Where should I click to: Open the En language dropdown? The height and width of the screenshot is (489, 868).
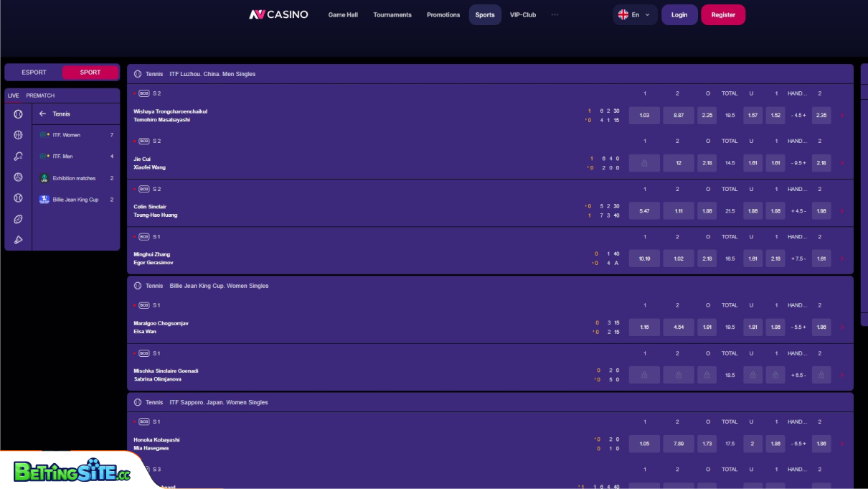(x=635, y=14)
